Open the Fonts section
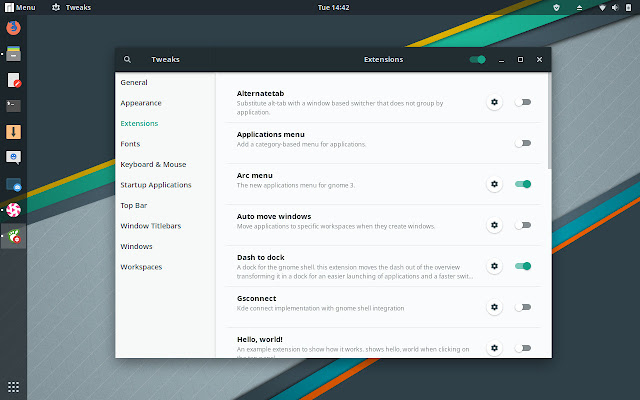 click(x=165, y=144)
